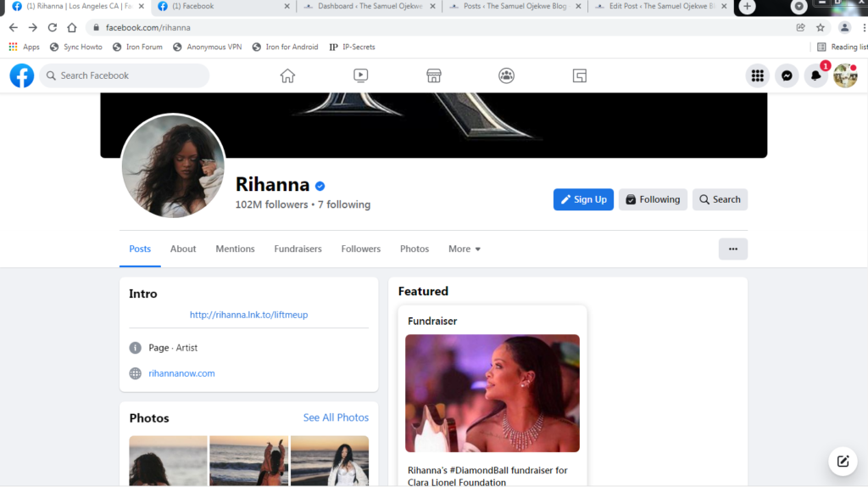Open the black cover photo
Screen dimensions: 868x487
(433, 126)
